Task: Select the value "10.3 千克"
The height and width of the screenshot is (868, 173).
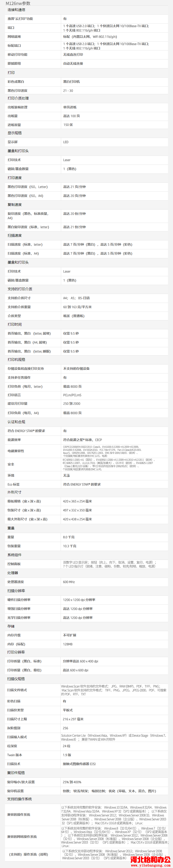Action: tap(70, 546)
